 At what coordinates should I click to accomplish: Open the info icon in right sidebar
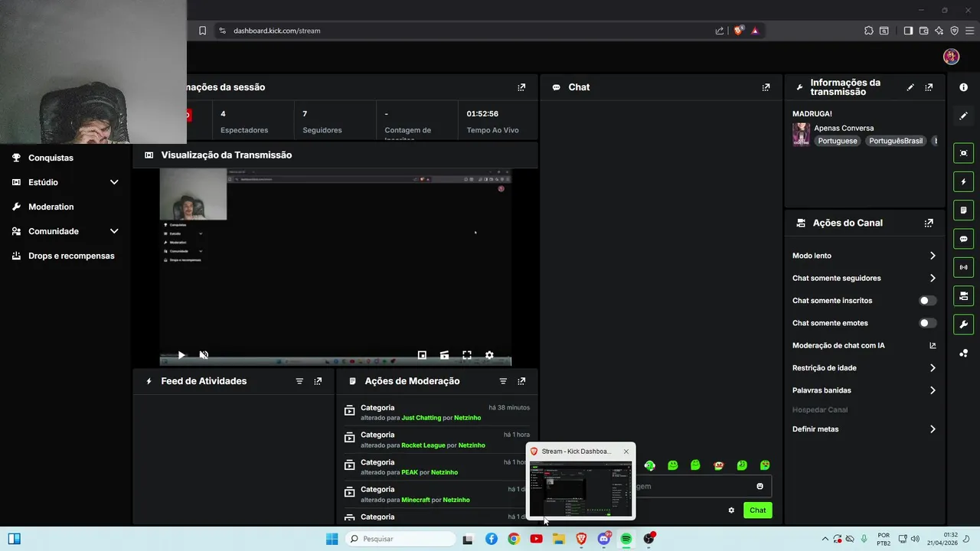tap(963, 87)
